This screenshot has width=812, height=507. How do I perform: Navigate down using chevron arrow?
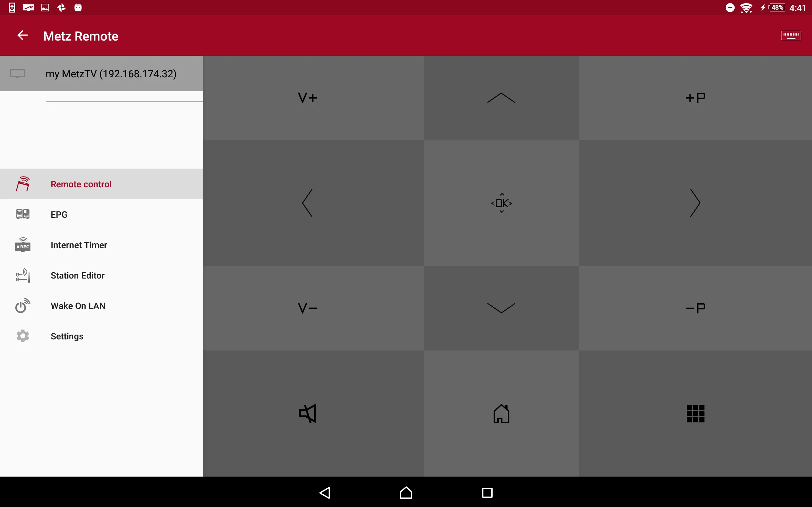[501, 308]
